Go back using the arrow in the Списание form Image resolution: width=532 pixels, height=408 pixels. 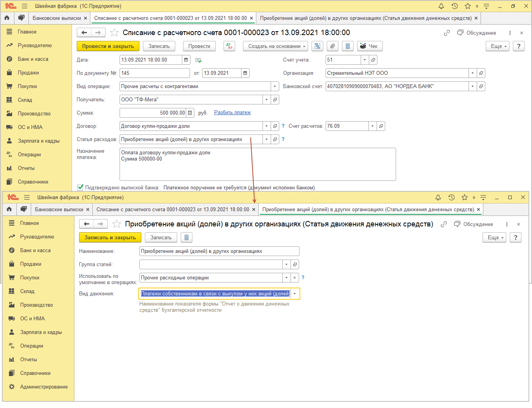point(84,33)
